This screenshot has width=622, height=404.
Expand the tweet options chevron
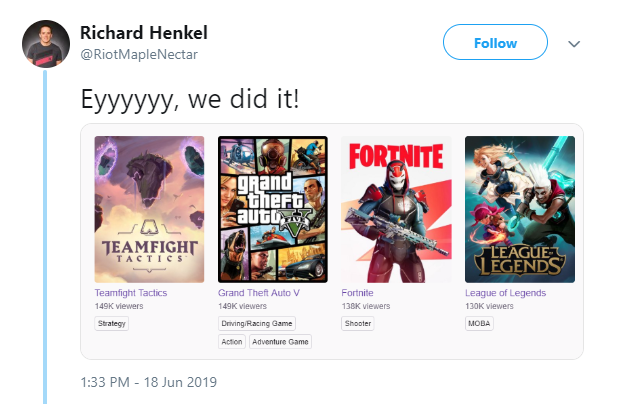[x=574, y=44]
